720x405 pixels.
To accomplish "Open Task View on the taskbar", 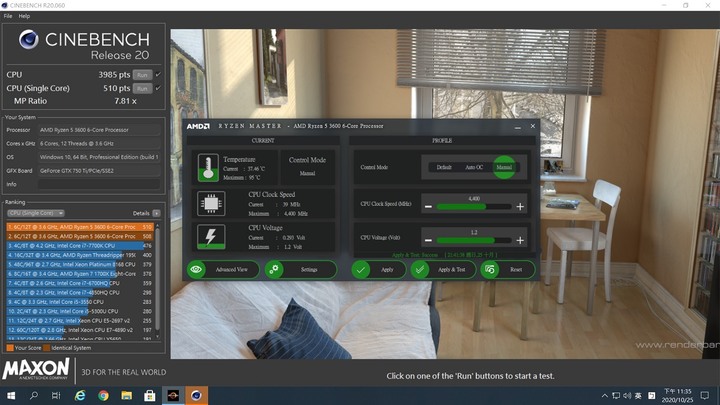I will tap(56, 395).
